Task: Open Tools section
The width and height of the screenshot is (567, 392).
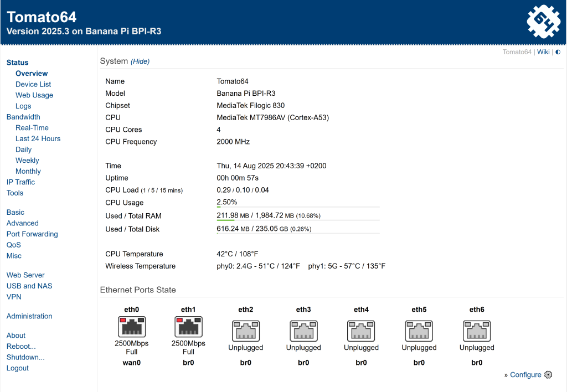Action: point(15,193)
